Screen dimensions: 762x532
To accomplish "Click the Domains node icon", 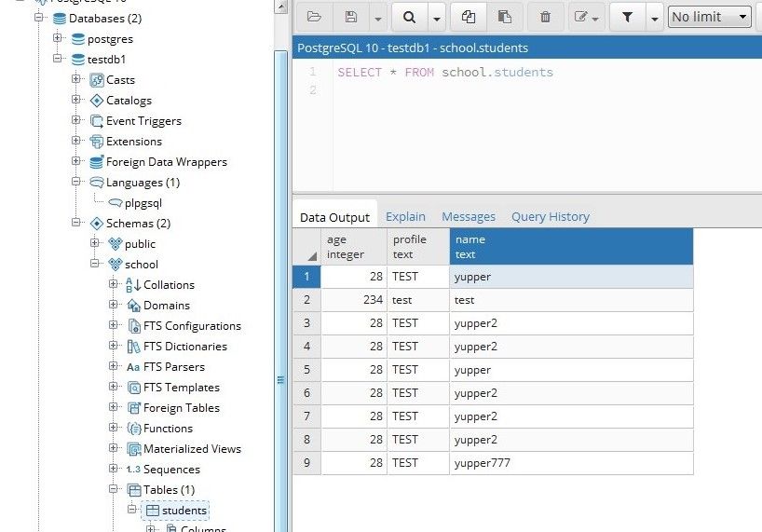I will pos(133,305).
